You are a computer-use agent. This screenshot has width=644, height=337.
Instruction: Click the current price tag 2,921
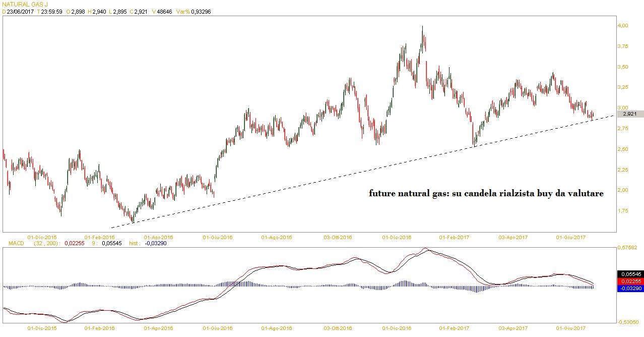630,114
